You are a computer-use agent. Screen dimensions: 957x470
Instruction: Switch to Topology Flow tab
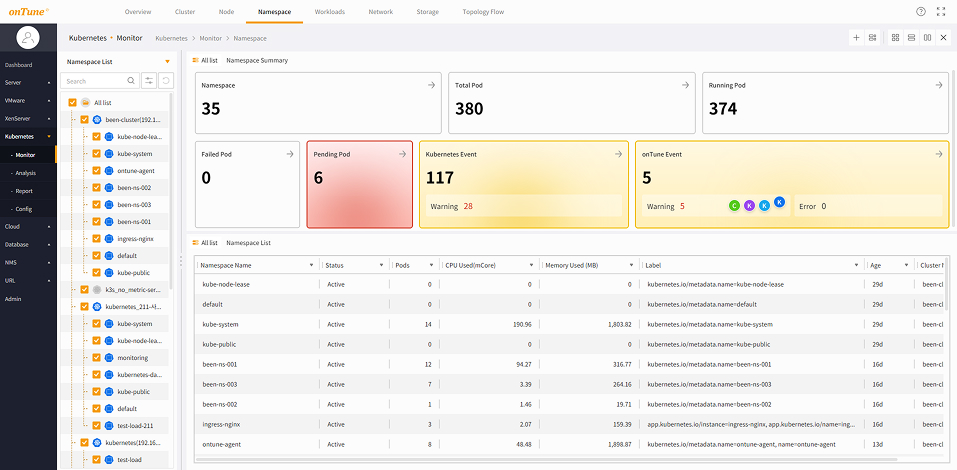click(x=483, y=12)
